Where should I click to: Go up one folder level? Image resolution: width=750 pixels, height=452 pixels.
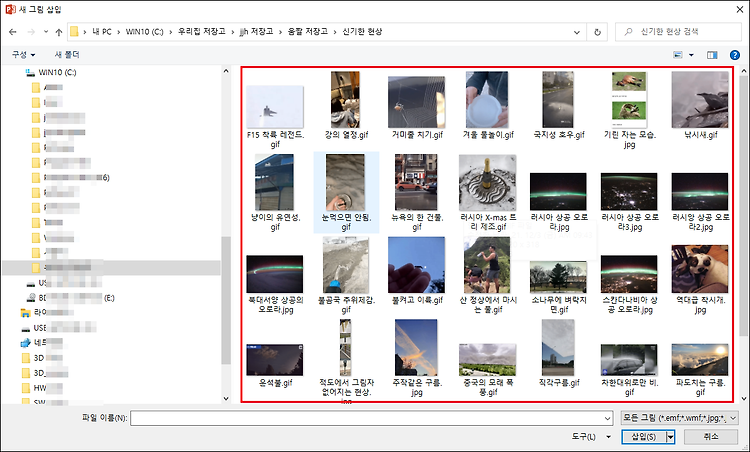(59, 32)
